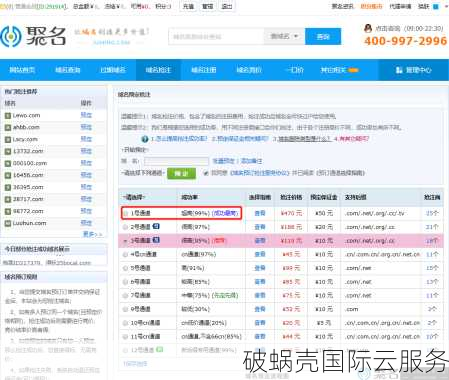Click the green icon beside ahbb.com
Screen dimensions: 449x380
[x=8, y=128]
